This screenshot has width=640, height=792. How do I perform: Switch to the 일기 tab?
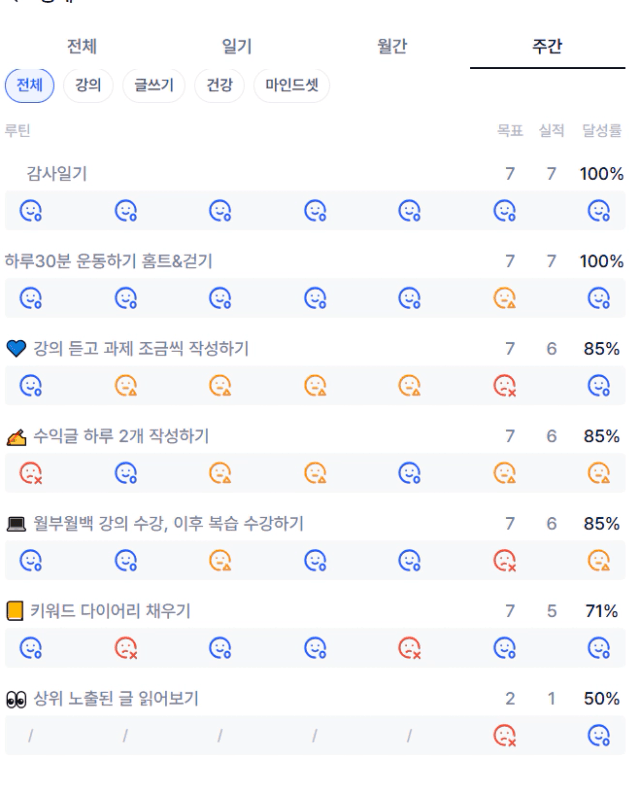[x=236, y=47]
